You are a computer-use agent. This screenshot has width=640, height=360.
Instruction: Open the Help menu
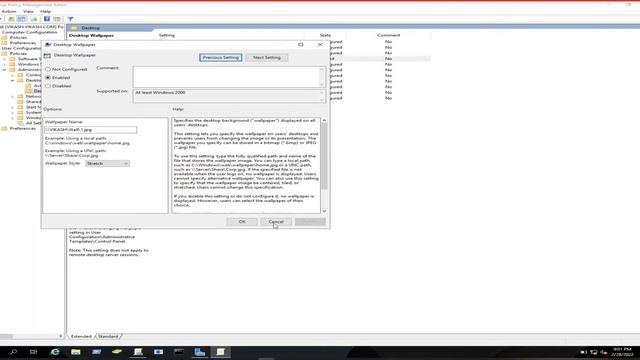[x=45, y=11]
